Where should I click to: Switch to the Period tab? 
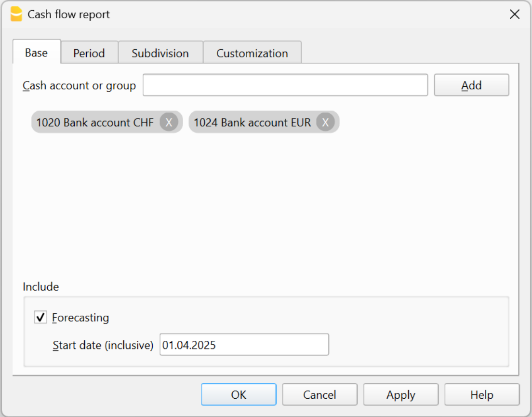coord(89,53)
